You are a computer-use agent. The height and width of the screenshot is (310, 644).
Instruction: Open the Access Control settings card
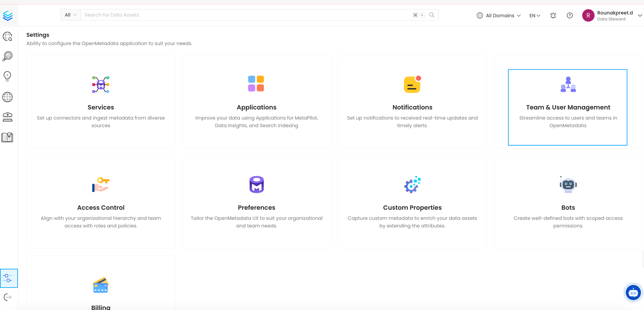pos(101,202)
